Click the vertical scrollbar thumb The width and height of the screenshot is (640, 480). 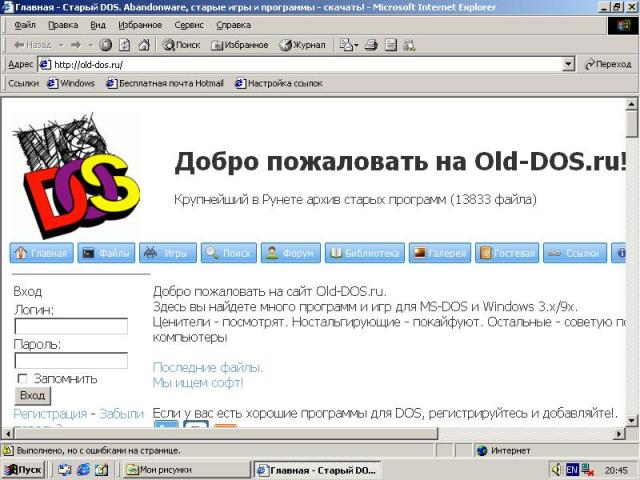(x=631, y=124)
